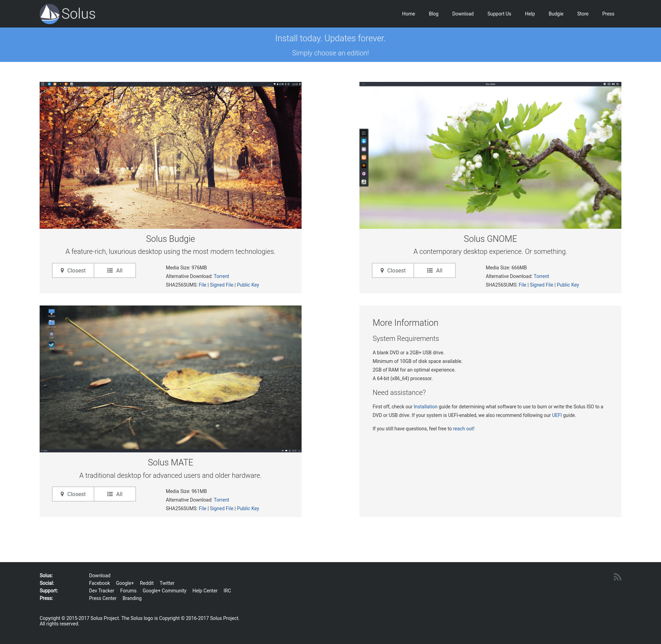Screen dimensions: 661x644
Task: Click the Solus GNOME heading
Action: pyautogui.click(x=490, y=239)
